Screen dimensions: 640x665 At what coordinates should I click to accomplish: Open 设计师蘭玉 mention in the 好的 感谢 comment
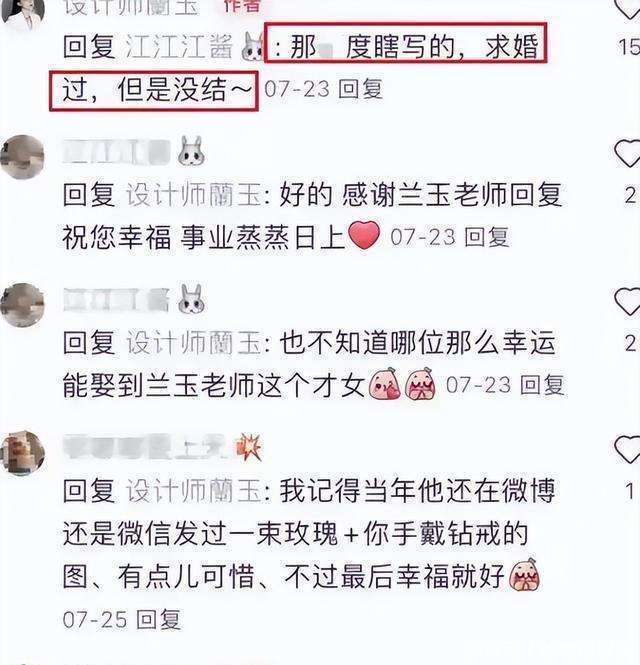[x=194, y=195]
